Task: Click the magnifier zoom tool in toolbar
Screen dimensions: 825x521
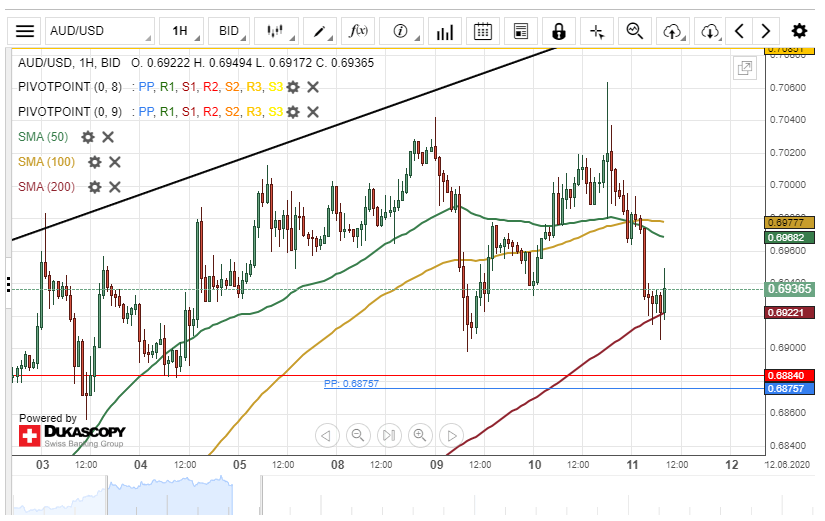Action: click(634, 31)
